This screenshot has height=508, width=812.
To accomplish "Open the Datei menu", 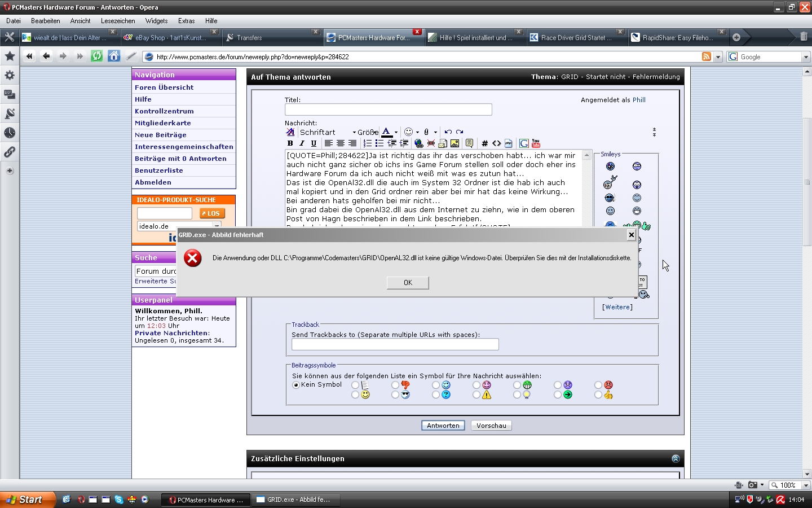I will pos(14,21).
